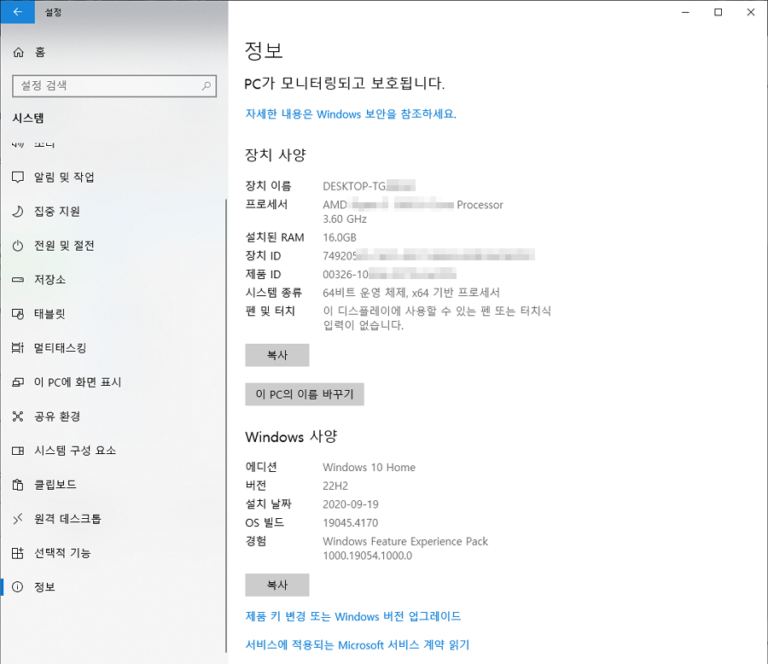This screenshot has height=664, width=768.
Task: Open Microsoft 서비스 계약 읽기 link
Action: (x=357, y=645)
